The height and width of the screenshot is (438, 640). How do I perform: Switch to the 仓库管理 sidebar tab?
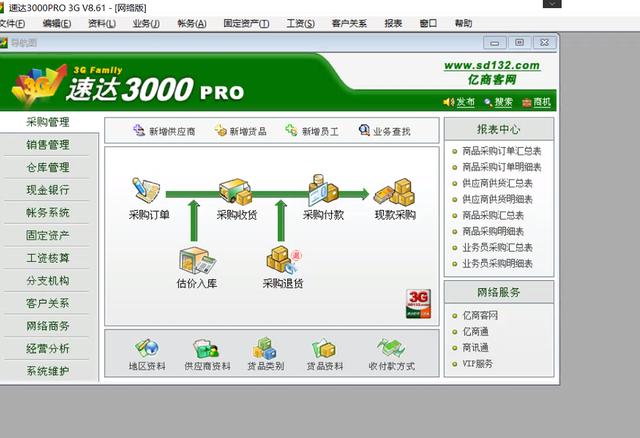click(48, 167)
